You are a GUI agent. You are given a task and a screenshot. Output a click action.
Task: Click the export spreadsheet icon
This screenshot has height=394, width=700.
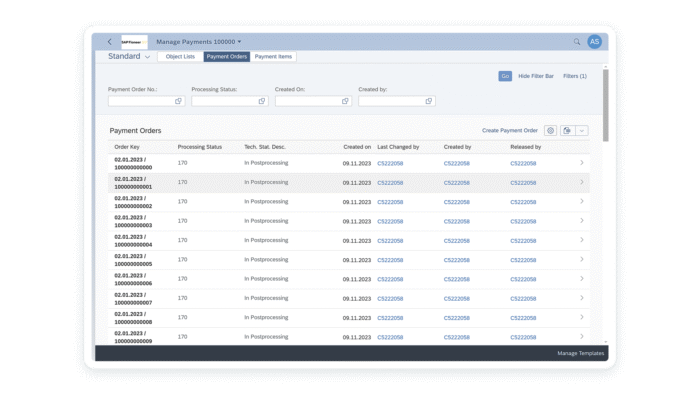(567, 131)
